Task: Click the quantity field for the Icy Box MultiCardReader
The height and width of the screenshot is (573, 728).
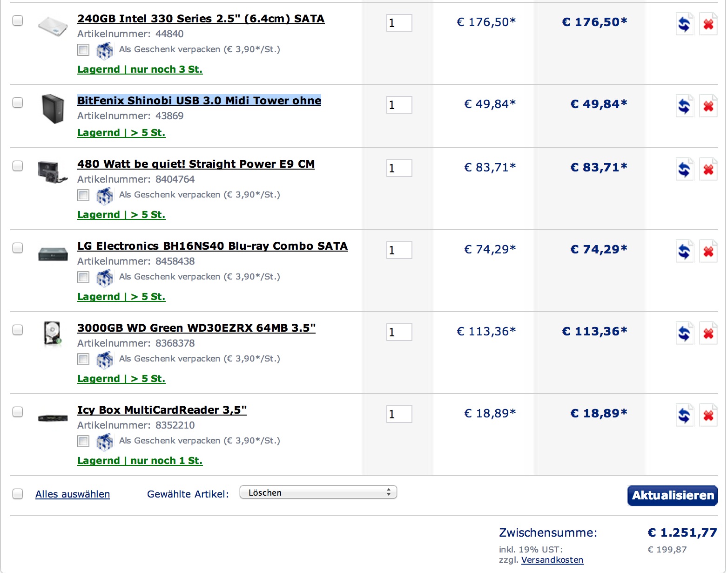Action: 399,414
